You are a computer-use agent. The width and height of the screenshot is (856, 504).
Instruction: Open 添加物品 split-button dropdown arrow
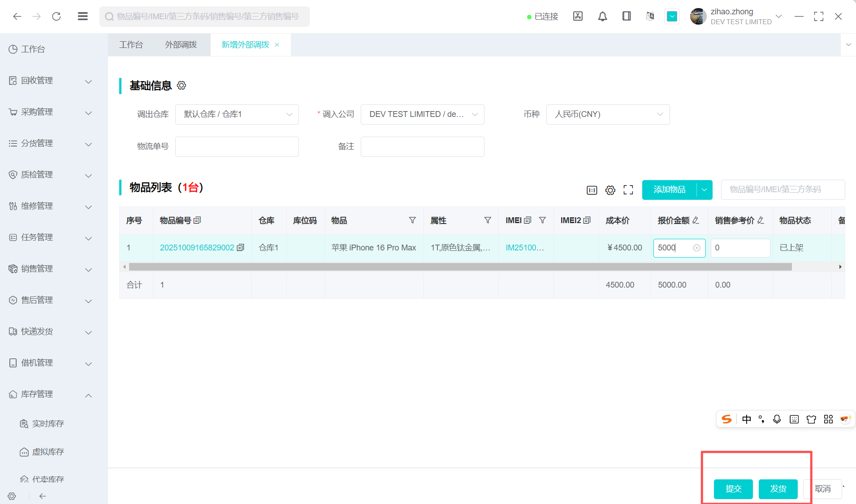[x=705, y=190]
